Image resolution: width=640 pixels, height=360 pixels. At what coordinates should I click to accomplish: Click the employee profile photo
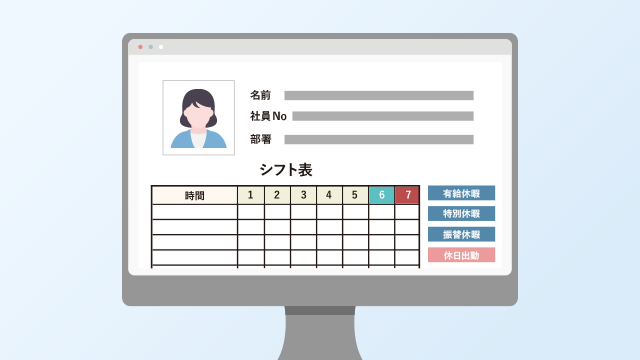199,118
